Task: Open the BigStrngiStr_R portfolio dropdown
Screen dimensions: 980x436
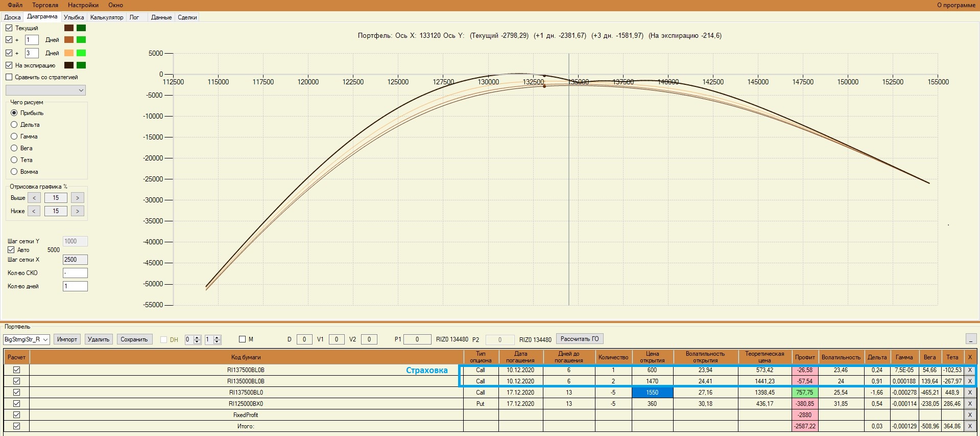Action: coord(27,339)
